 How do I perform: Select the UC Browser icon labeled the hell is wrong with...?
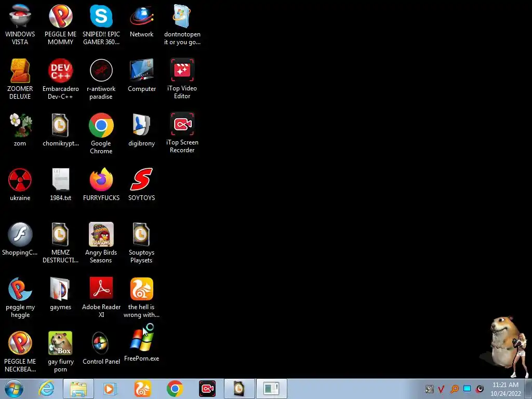[x=141, y=298]
